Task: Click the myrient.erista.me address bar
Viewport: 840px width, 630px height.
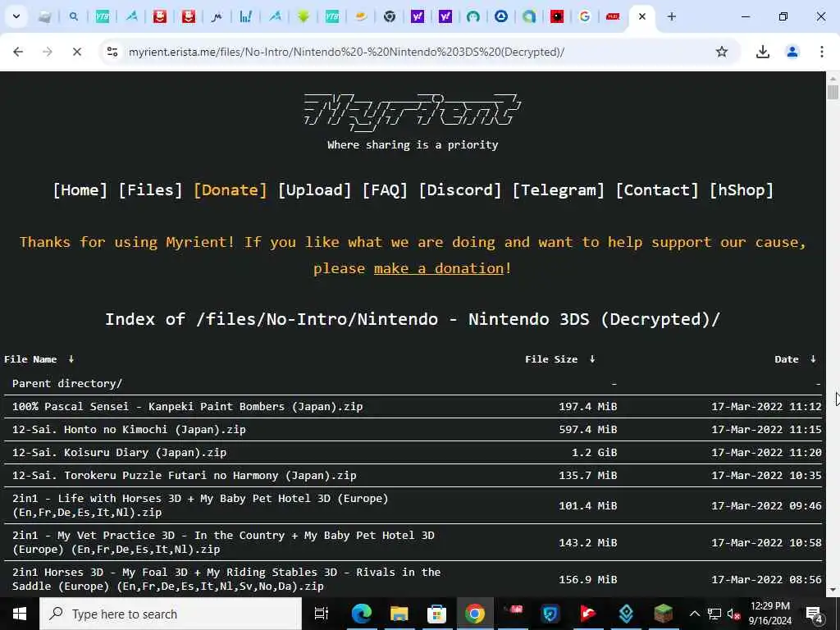Action: pos(346,52)
